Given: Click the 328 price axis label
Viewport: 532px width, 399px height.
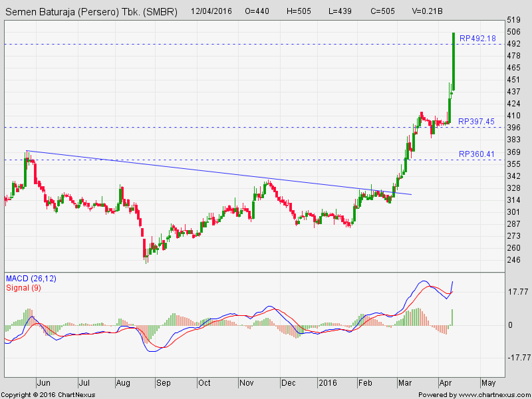Looking at the screenshot, I should coord(513,188).
